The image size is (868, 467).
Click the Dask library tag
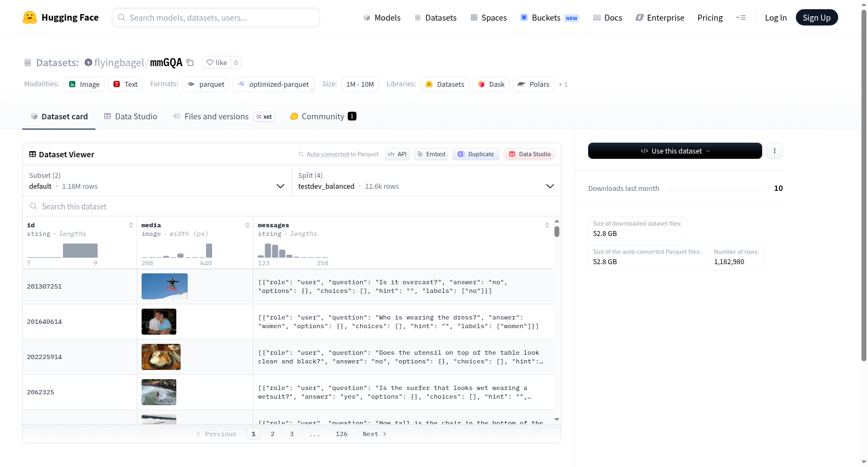(491, 84)
